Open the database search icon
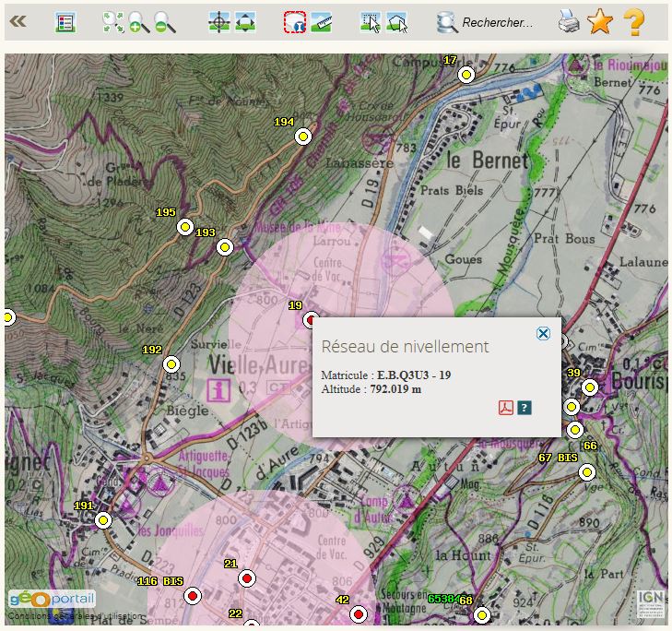 447,22
